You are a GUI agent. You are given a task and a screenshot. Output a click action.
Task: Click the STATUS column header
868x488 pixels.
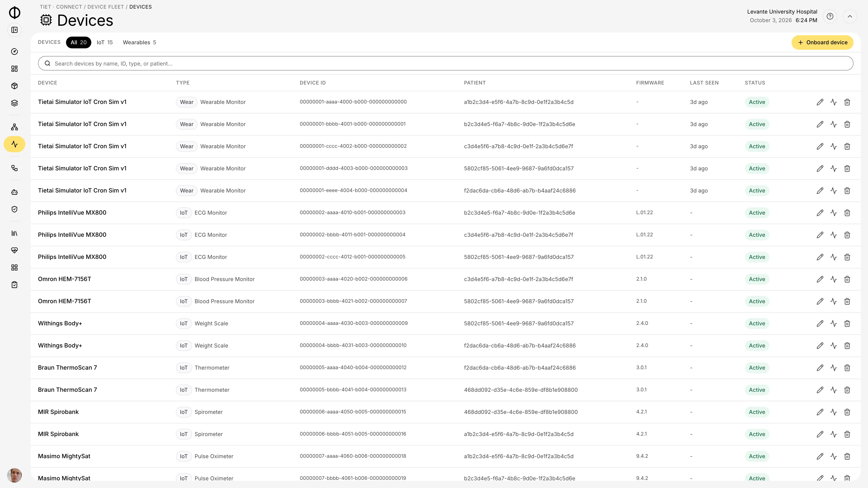(x=755, y=83)
